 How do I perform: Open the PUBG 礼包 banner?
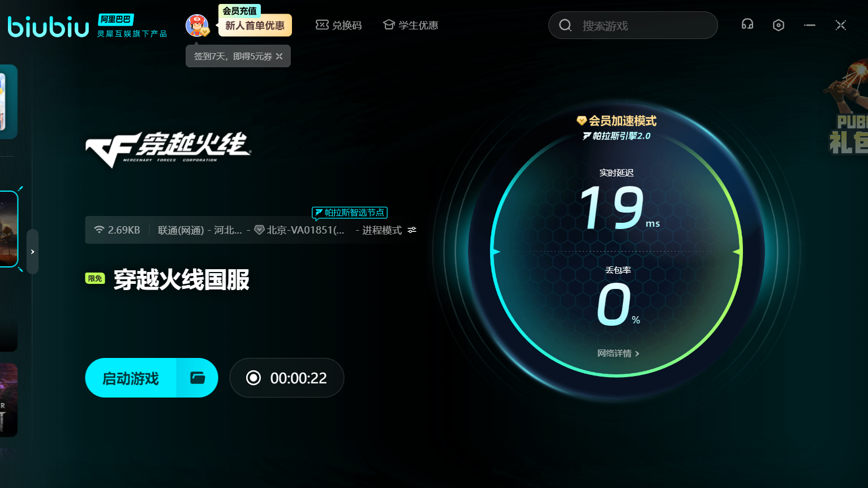(845, 107)
